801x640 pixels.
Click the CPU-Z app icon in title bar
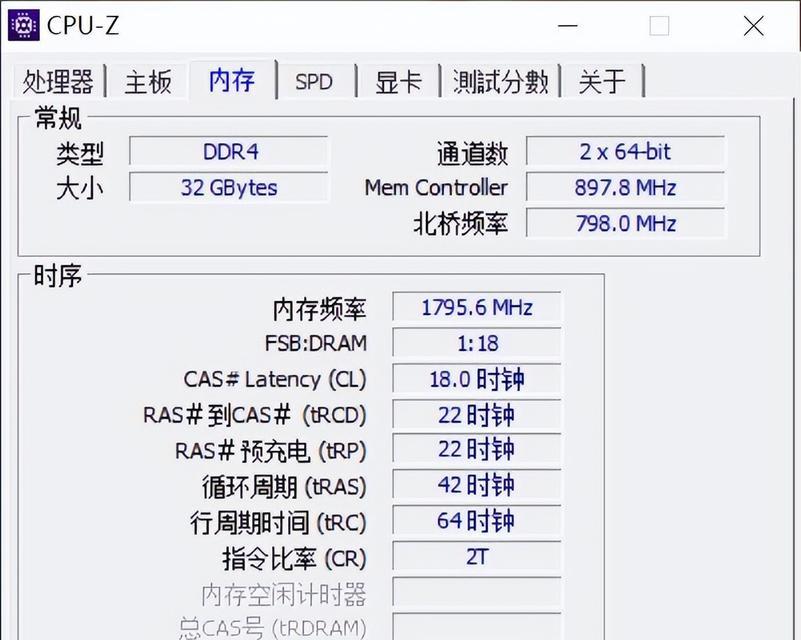(23, 25)
